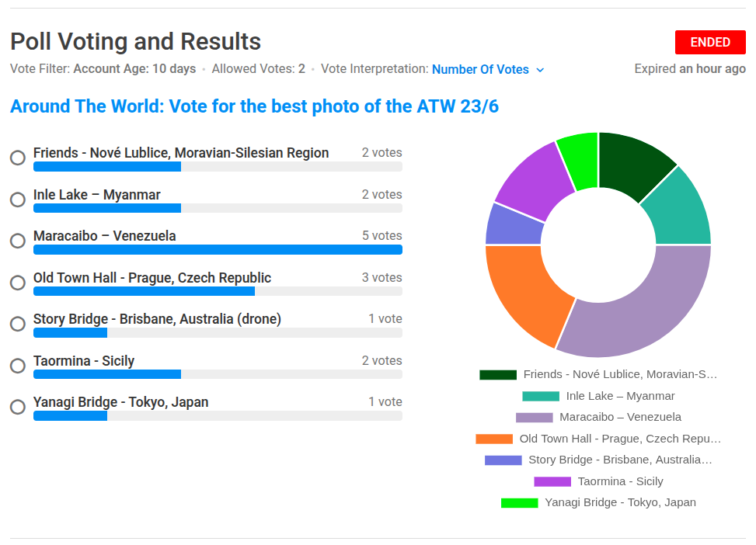Click the orange Old Town Hall legend swatch

tap(494, 439)
